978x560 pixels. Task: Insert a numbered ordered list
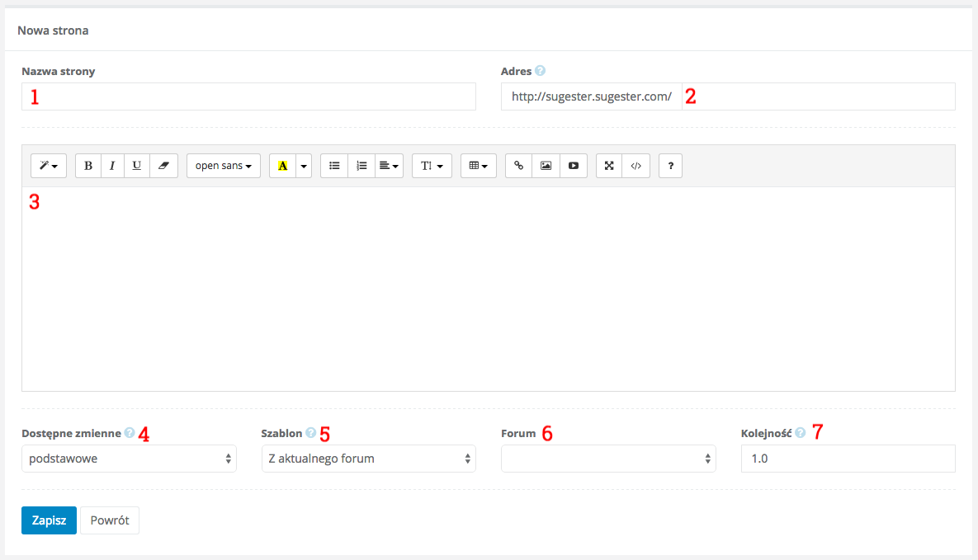(361, 166)
